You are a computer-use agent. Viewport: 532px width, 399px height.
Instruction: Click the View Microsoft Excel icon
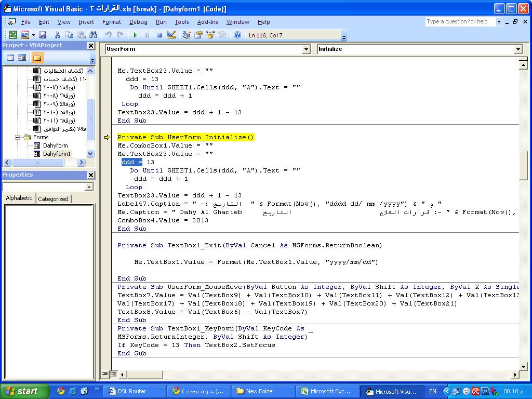13,35
